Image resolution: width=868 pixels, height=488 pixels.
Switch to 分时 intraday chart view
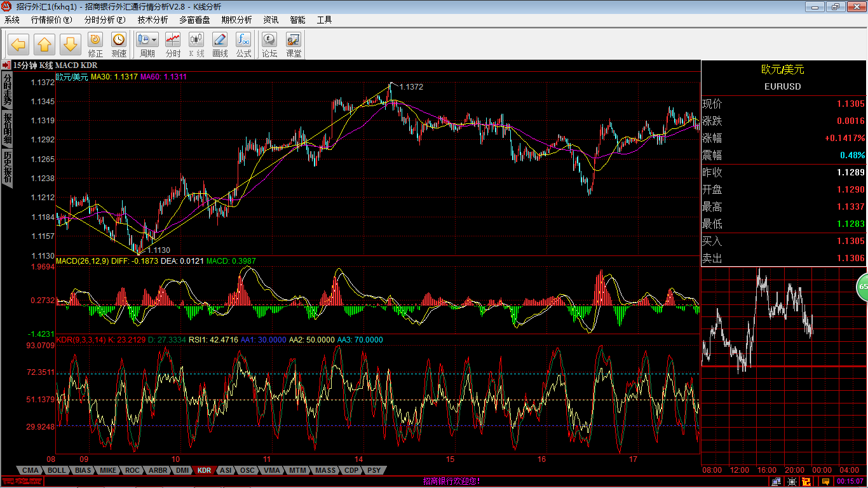[173, 44]
